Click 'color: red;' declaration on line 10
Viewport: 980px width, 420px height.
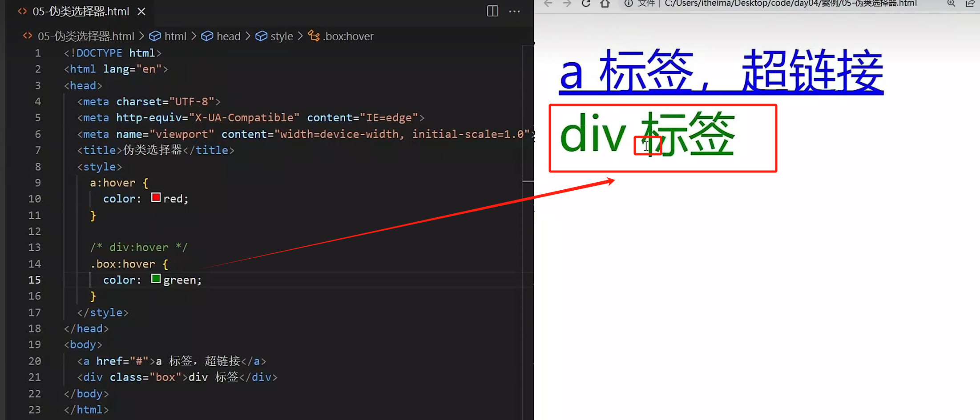[146, 199]
